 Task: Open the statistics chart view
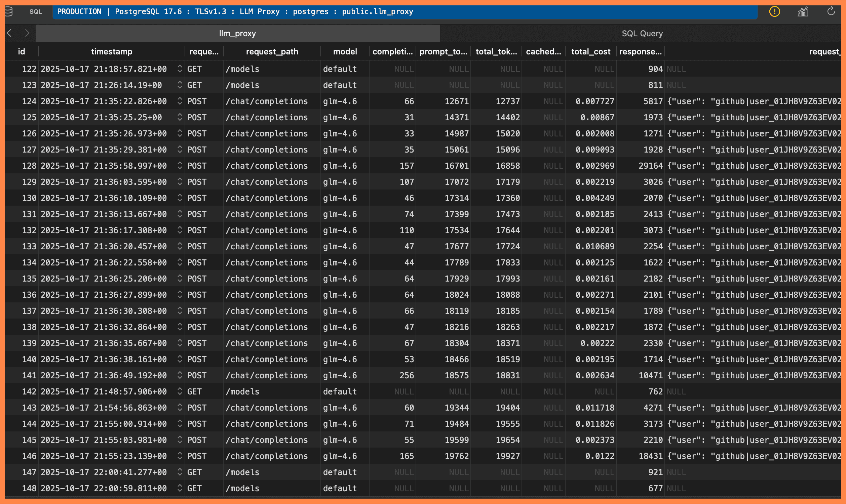click(x=803, y=11)
